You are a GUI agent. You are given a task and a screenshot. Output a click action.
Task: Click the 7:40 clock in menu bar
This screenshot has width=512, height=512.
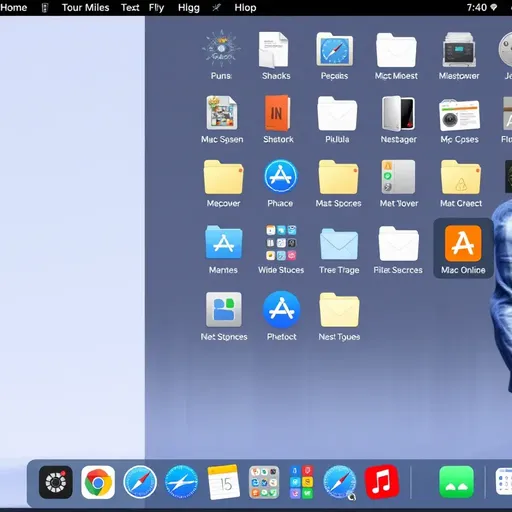477,8
